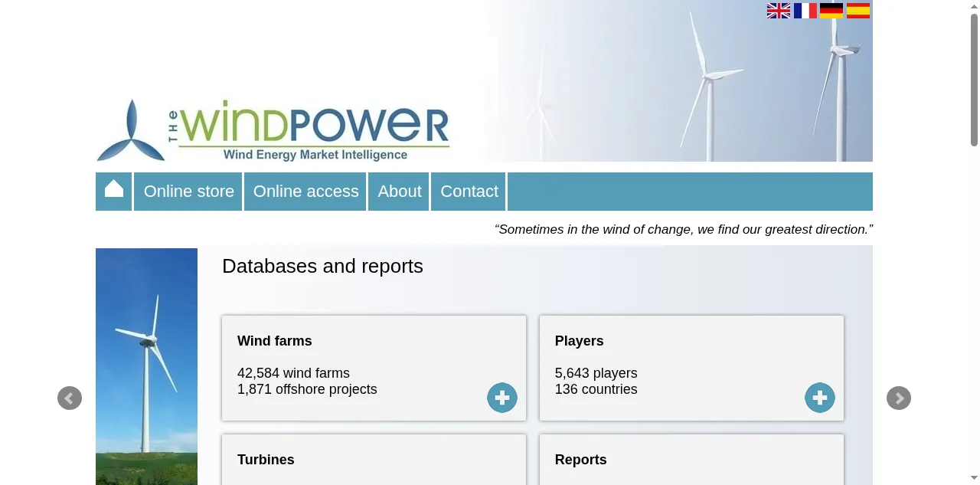Click the '42,584 wind farms' text

point(293,373)
